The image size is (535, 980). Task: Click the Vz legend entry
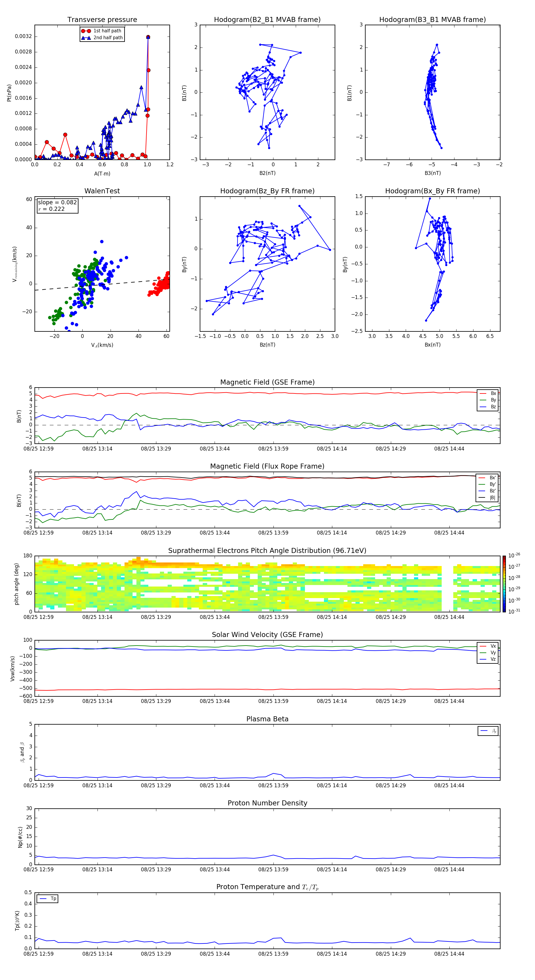(488, 659)
